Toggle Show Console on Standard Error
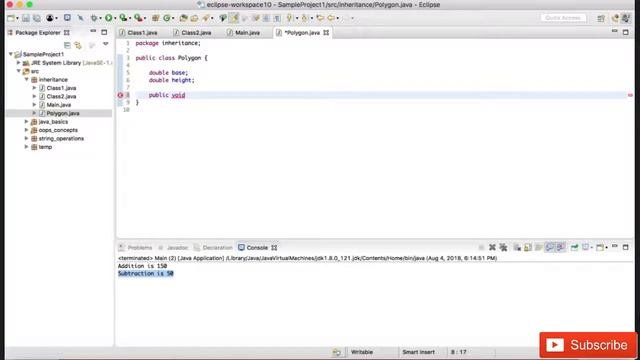640x360 pixels. pos(561,247)
